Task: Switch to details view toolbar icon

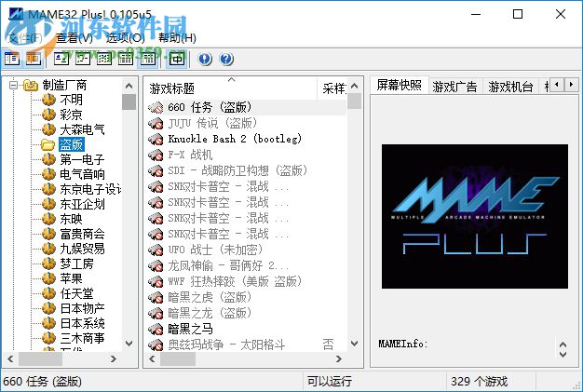Action: pos(126,59)
